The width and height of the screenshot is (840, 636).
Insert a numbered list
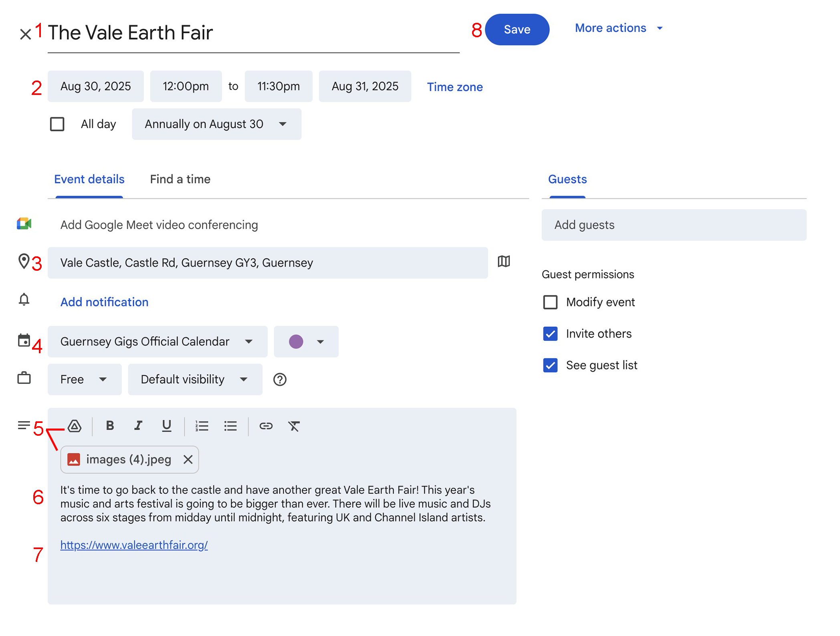click(x=202, y=426)
